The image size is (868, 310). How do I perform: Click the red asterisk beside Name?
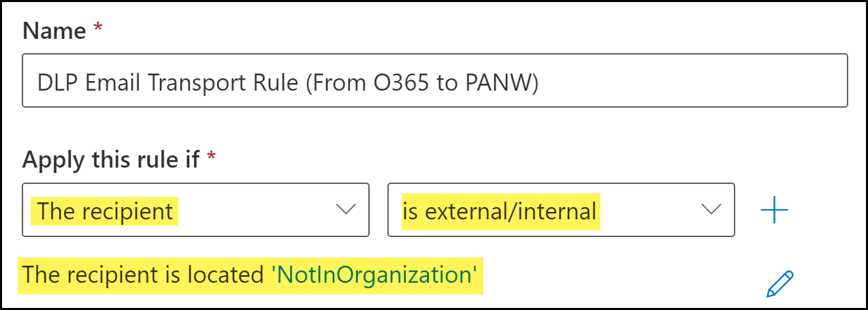click(97, 31)
